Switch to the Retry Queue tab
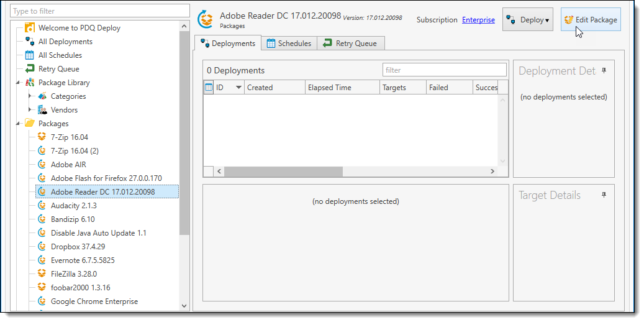This screenshot has height=322, width=644. 350,43
